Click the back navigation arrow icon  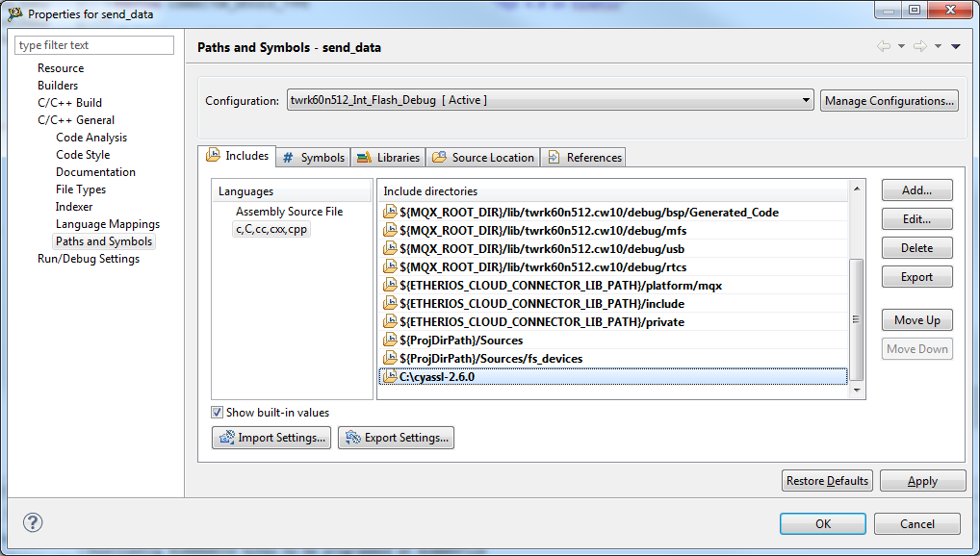[x=883, y=46]
